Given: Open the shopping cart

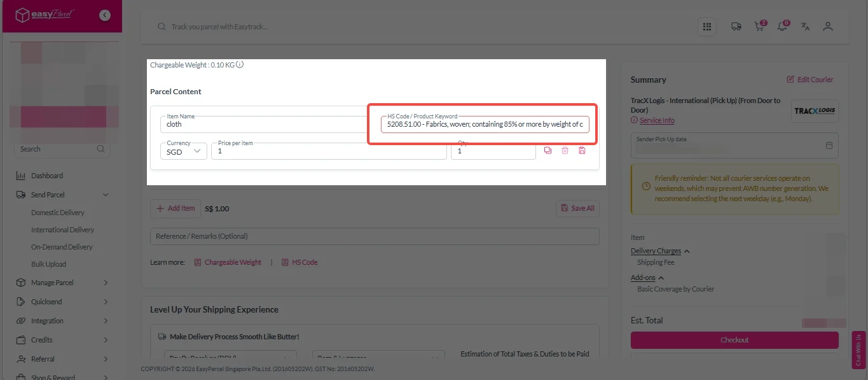Looking at the screenshot, I should click(x=759, y=27).
